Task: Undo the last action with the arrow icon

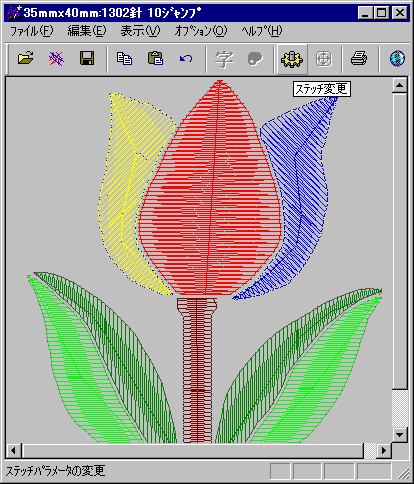Action: click(x=186, y=59)
